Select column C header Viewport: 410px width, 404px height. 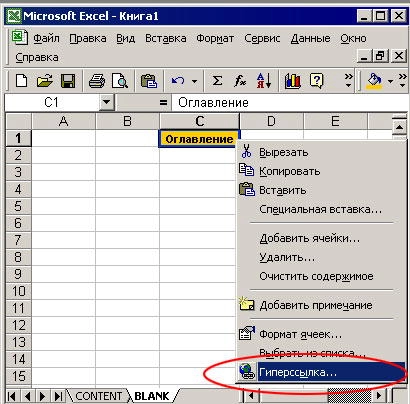point(200,121)
